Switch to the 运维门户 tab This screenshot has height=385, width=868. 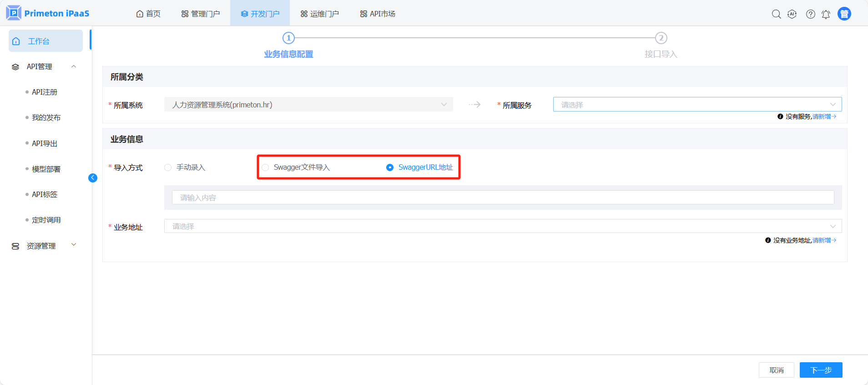(x=320, y=14)
